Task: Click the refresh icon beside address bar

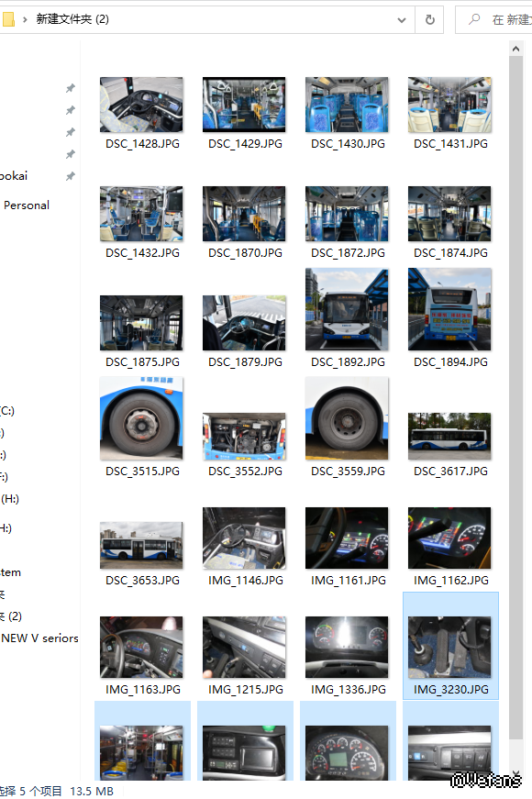Action: pos(429,20)
